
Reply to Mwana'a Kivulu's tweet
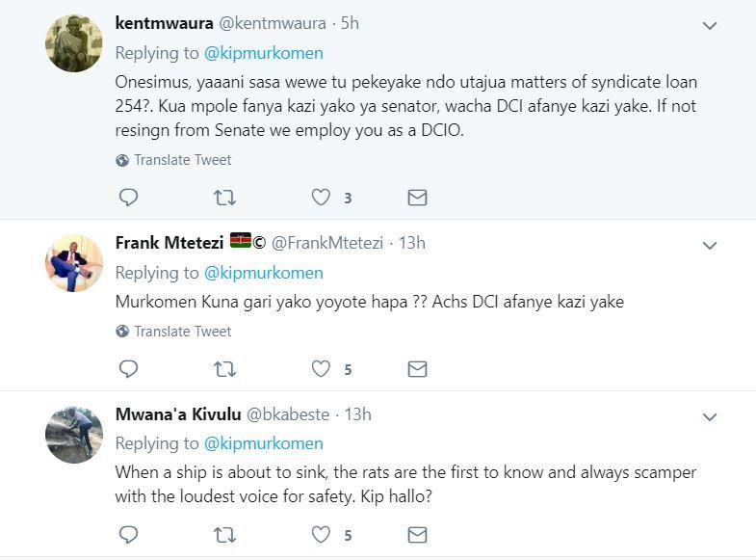pyautogui.click(x=128, y=534)
